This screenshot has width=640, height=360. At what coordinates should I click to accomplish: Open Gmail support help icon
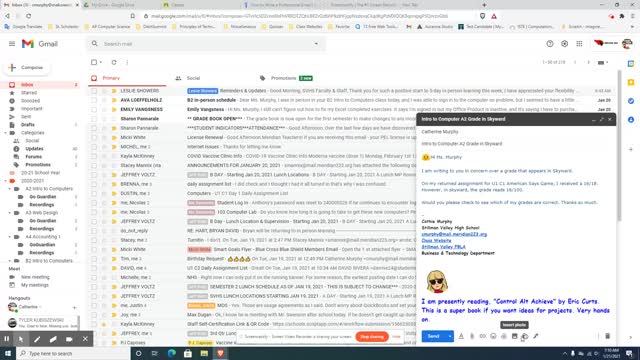pyautogui.click(x=550, y=44)
